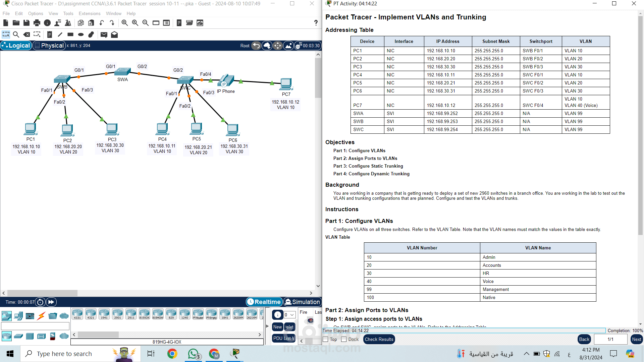Click the Next activity button
The image size is (644, 362).
[x=636, y=339]
